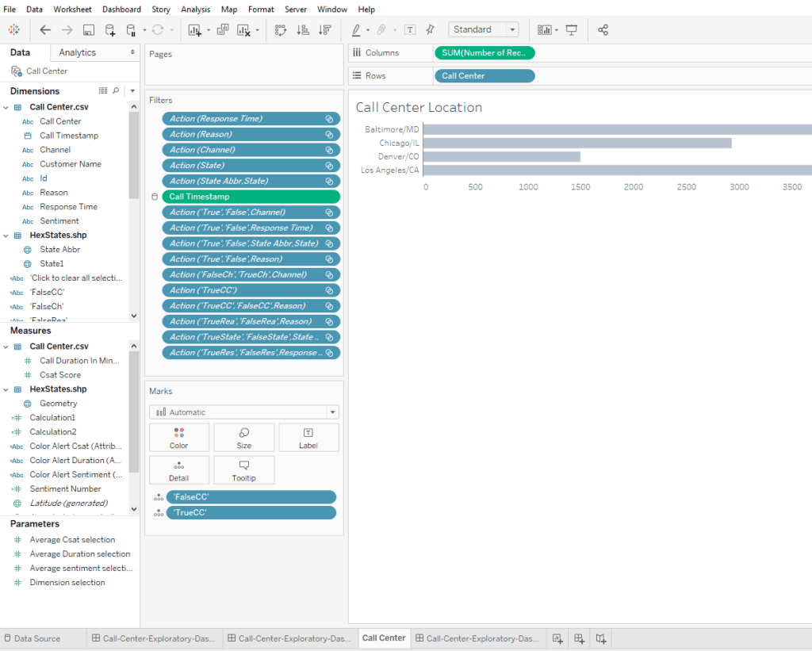
Task: Click the share workbook icon
Action: (x=603, y=30)
